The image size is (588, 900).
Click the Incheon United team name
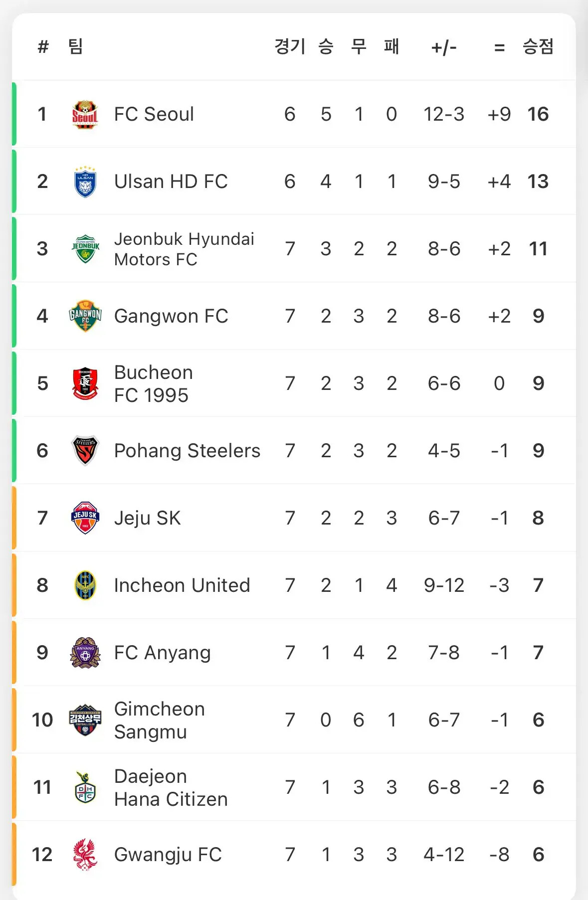[182, 585]
